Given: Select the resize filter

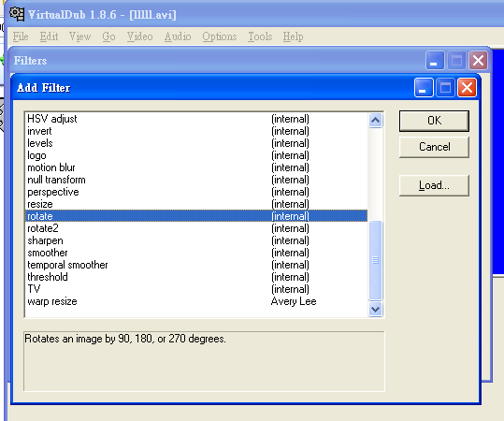Looking at the screenshot, I should 196,204.
